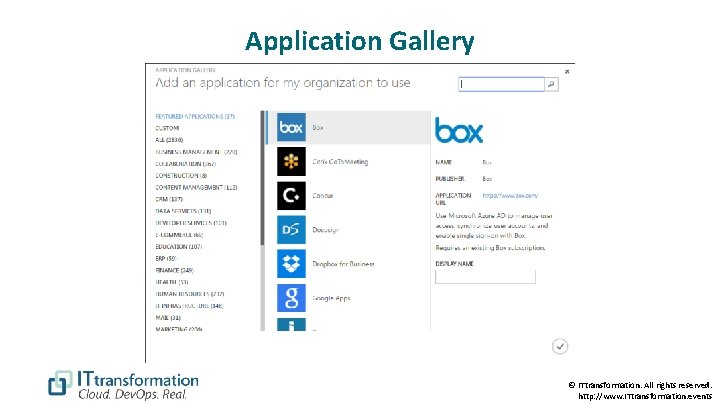Select the Collaboration category
This screenshot has height=405, width=720.
[186, 164]
